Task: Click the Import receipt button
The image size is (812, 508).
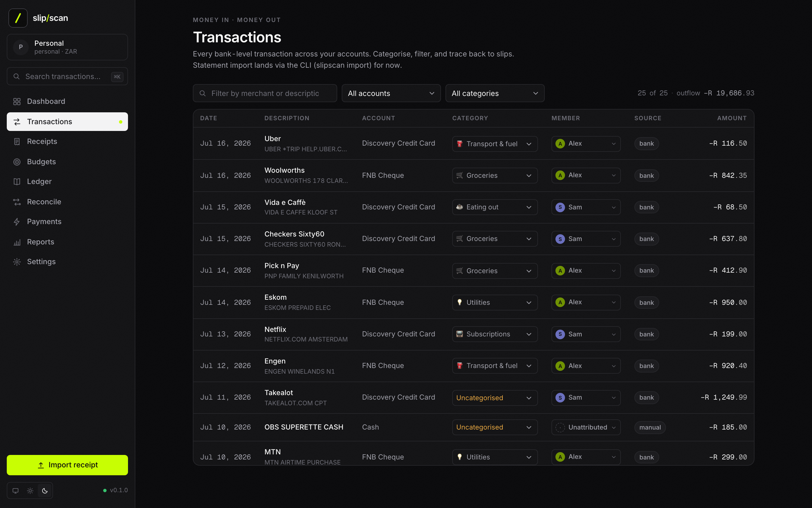Action: click(67, 465)
